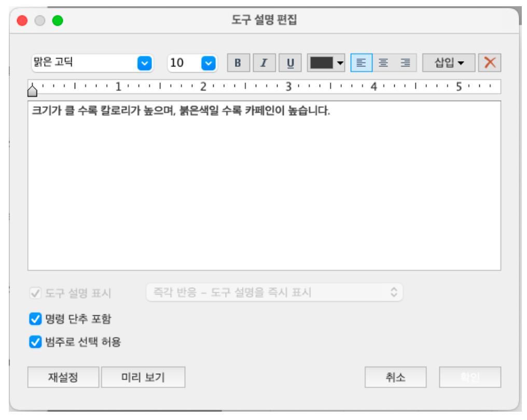Right-align the tooltip text

pyautogui.click(x=406, y=63)
